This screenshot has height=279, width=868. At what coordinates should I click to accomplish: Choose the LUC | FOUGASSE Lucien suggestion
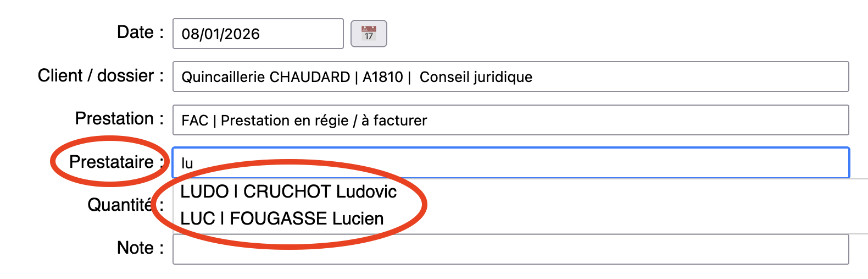[282, 218]
